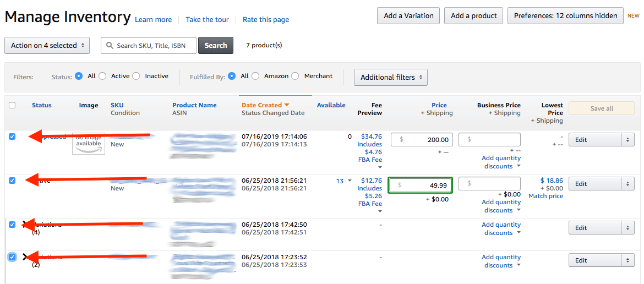Click the search magnifier icon in SKU field
The width and height of the screenshot is (644, 284).
coord(110,46)
